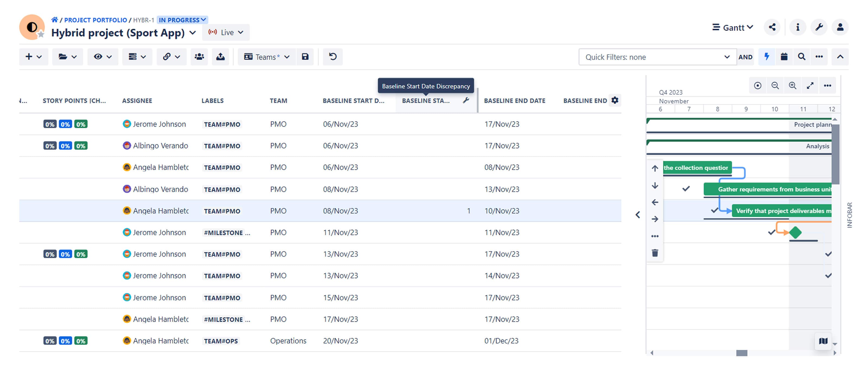Open the Live mode dropdown

226,33
